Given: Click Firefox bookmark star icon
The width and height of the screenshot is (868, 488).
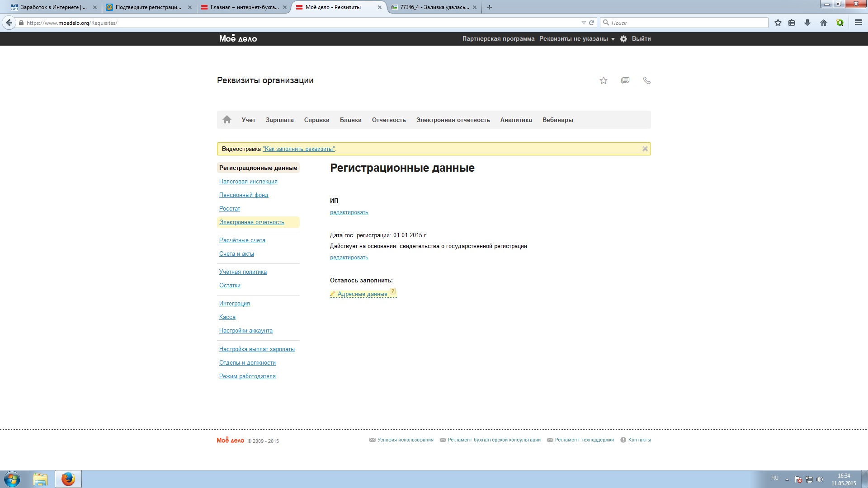Looking at the screenshot, I should pyautogui.click(x=778, y=23).
